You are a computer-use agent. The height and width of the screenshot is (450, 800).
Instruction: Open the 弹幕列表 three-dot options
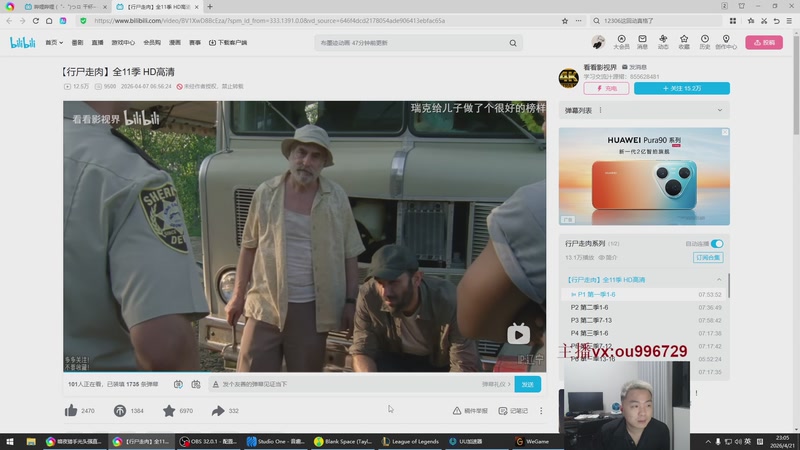coord(601,110)
